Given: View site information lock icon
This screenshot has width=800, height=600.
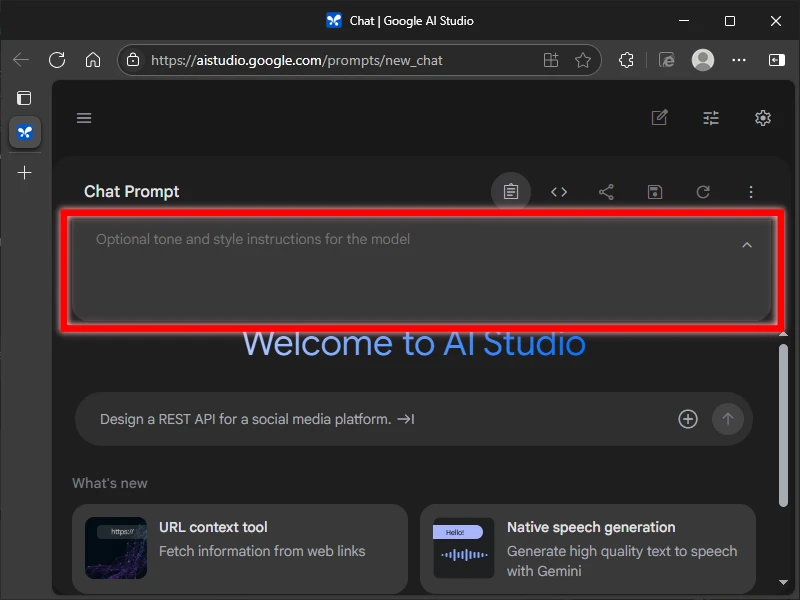Looking at the screenshot, I should [x=133, y=60].
